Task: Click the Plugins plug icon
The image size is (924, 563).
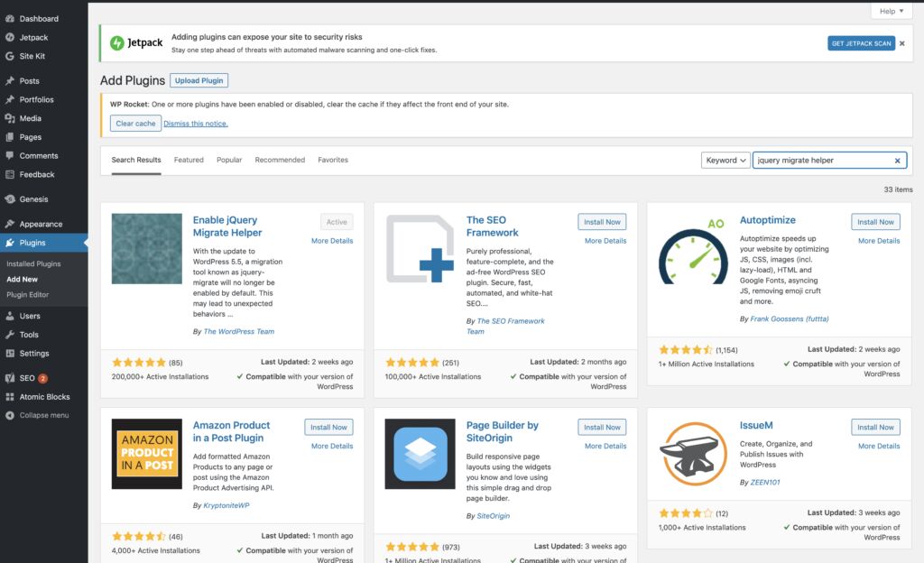Action: [x=9, y=243]
